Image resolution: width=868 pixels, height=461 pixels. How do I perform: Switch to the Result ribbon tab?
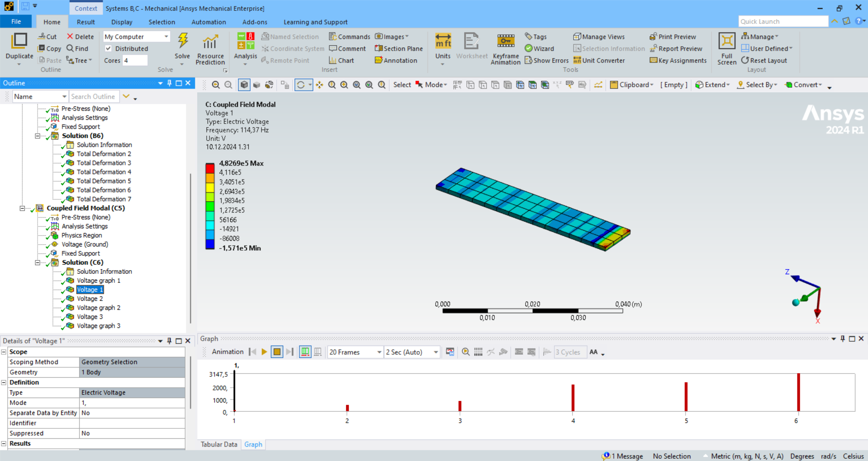(x=86, y=22)
